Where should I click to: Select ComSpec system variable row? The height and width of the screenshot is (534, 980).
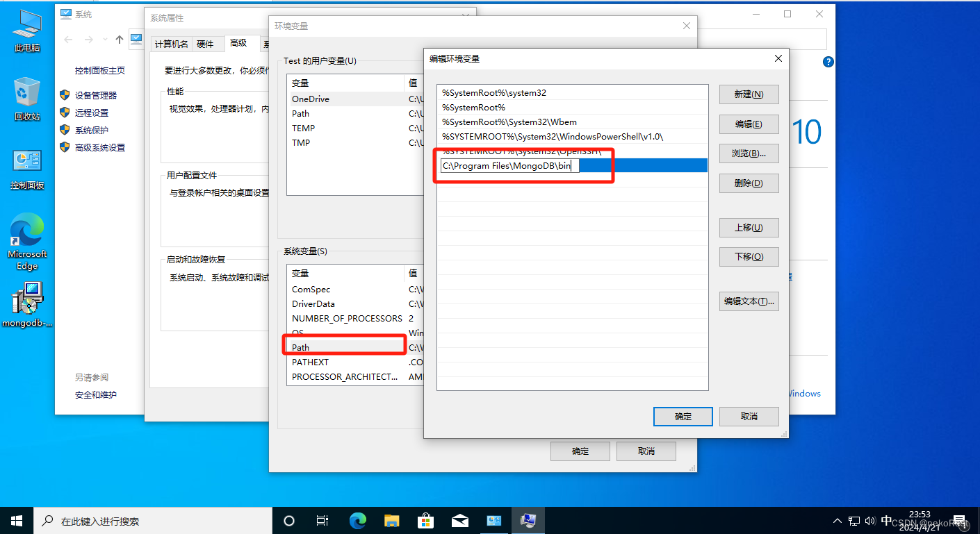(356, 289)
